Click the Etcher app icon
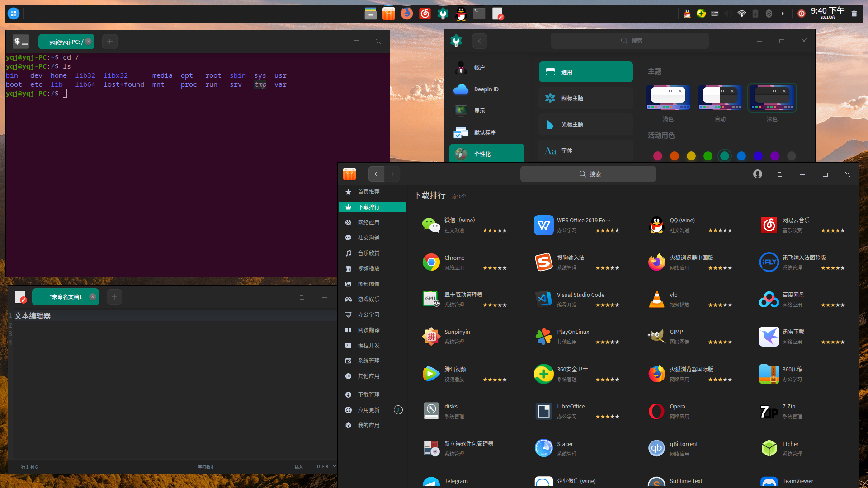Screen dimensions: 868x488 coord(769,448)
